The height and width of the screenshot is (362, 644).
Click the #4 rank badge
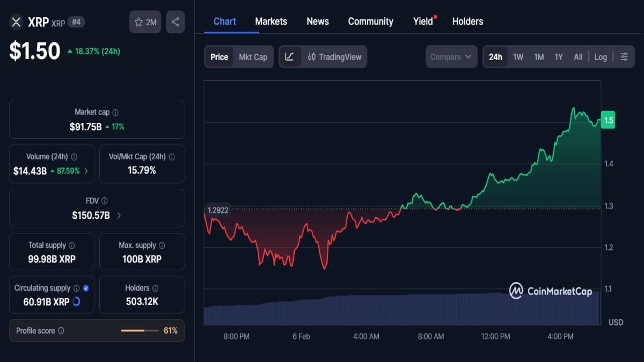[76, 22]
